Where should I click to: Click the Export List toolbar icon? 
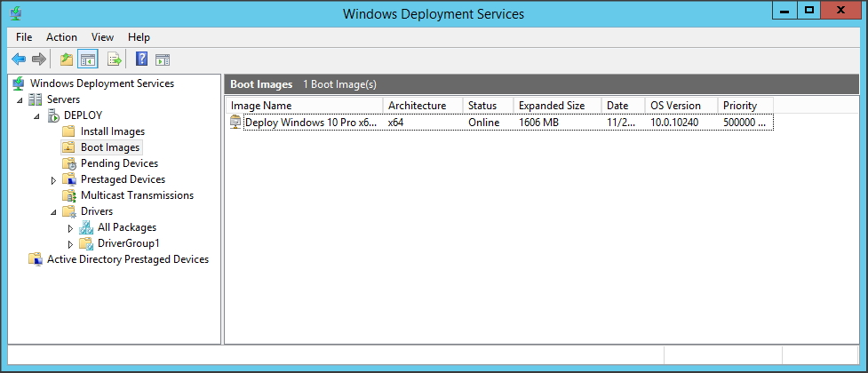click(x=114, y=60)
